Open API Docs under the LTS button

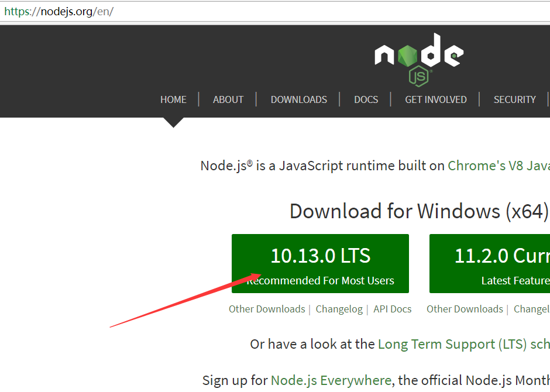(x=392, y=309)
